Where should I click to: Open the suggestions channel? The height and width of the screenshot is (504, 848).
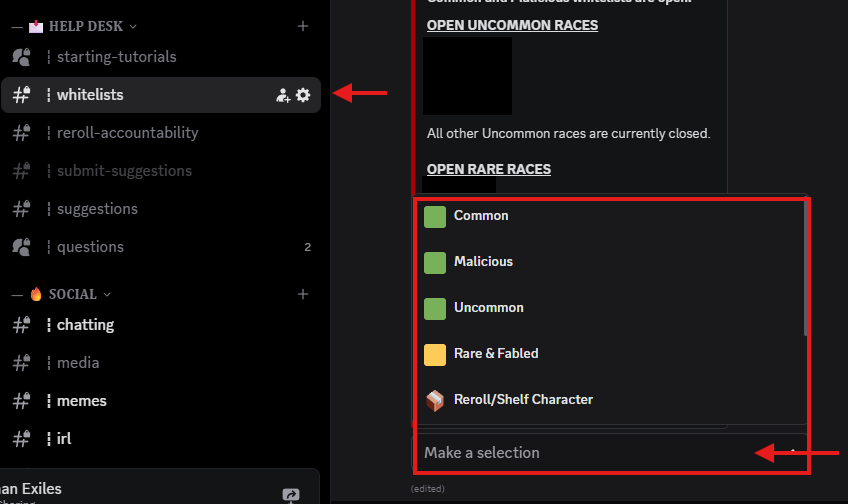(x=161, y=209)
